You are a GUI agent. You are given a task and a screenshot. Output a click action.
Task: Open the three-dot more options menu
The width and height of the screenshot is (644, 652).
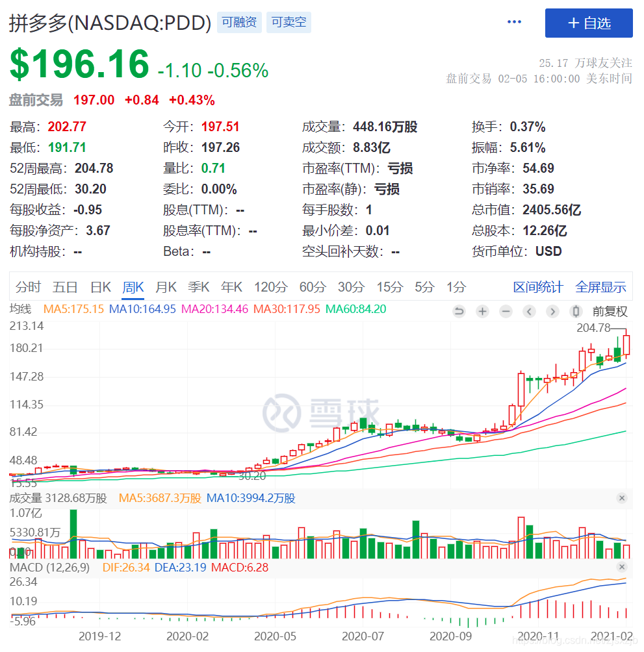pyautogui.click(x=514, y=21)
